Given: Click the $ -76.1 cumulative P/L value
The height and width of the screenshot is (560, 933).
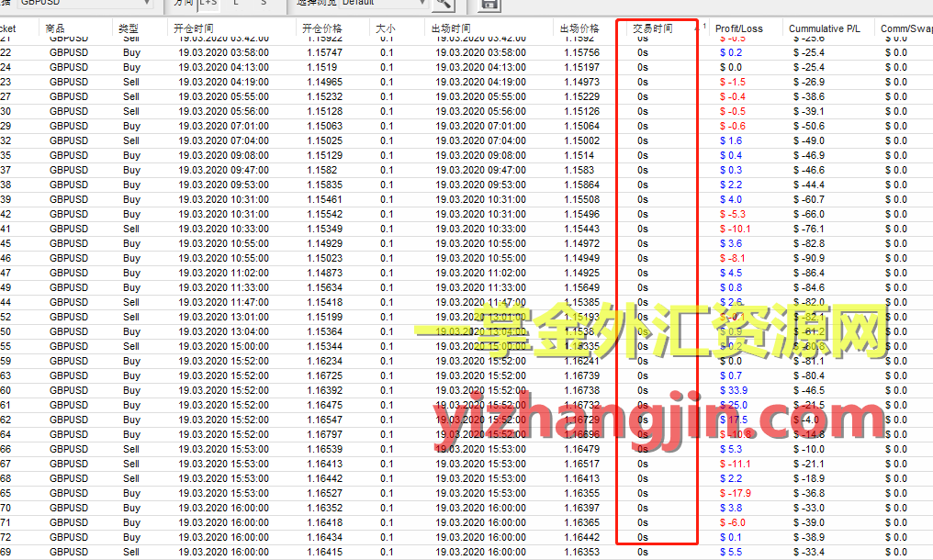Looking at the screenshot, I should [x=809, y=229].
